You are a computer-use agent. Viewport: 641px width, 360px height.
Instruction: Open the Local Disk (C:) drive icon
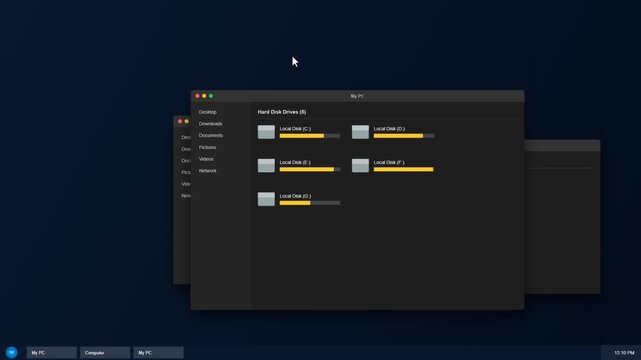(x=266, y=132)
